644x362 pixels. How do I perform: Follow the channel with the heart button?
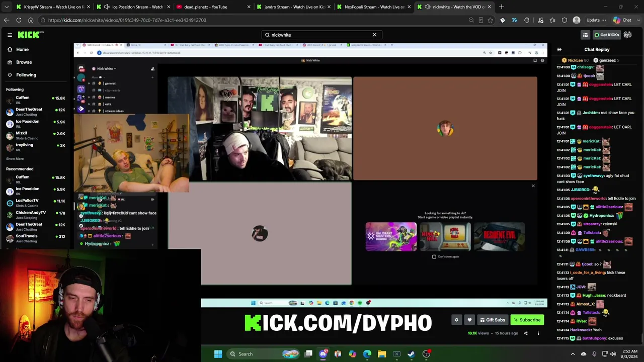click(x=469, y=320)
